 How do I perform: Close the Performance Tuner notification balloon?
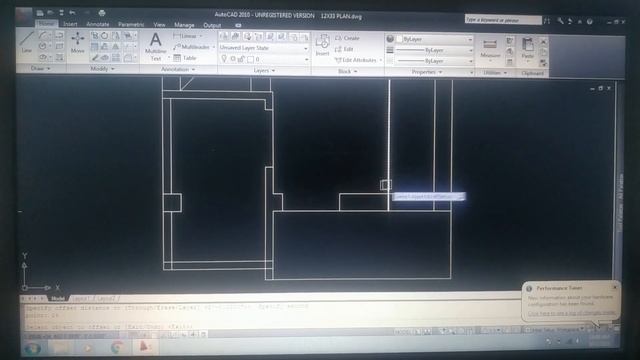615,287
